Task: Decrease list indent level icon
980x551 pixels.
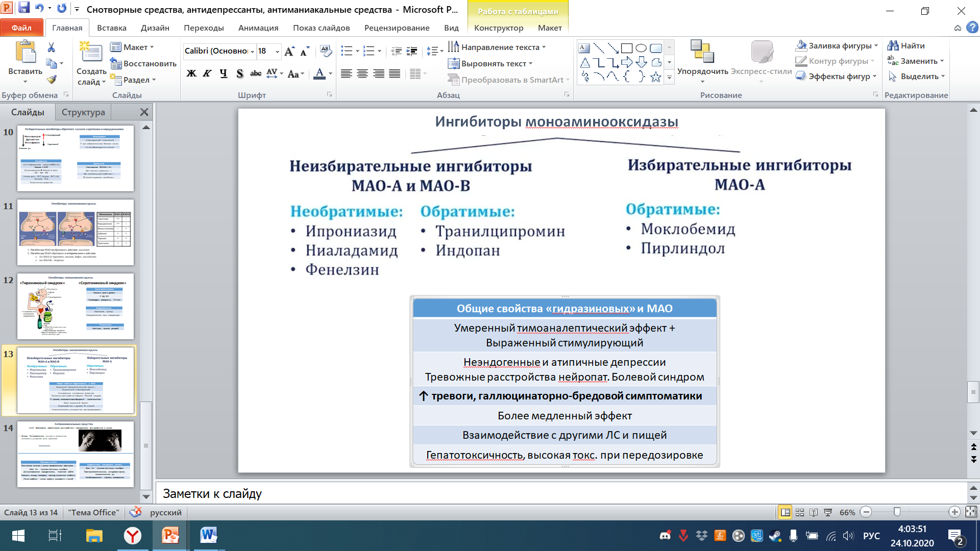Action: (396, 51)
